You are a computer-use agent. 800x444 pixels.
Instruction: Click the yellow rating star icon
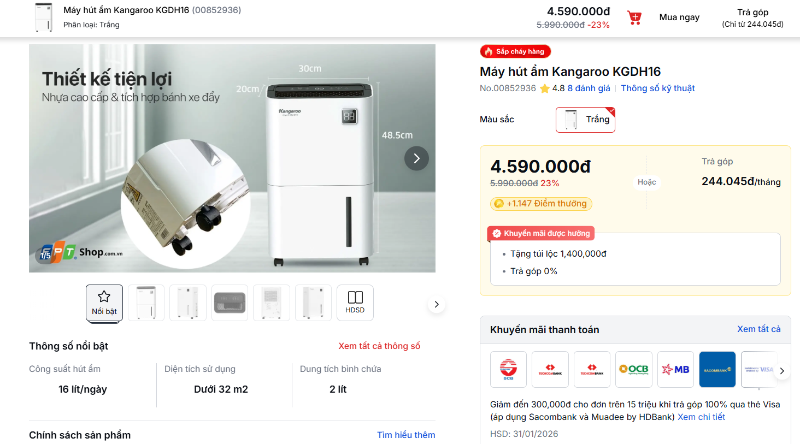[x=545, y=88]
